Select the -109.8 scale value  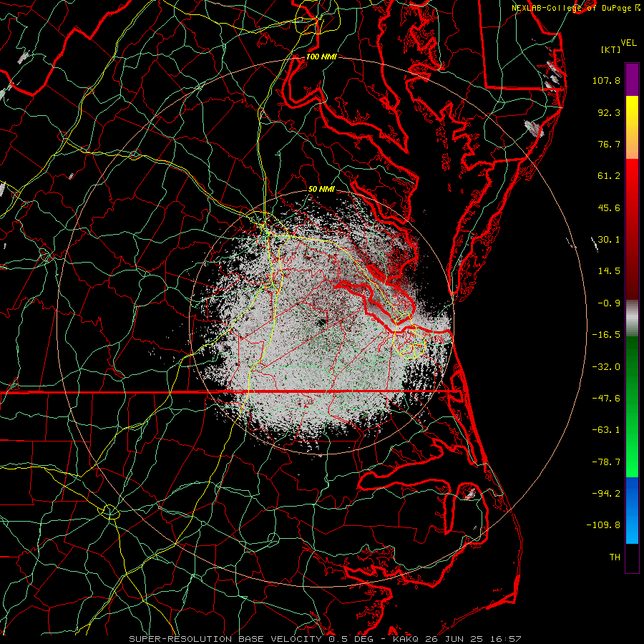click(603, 525)
